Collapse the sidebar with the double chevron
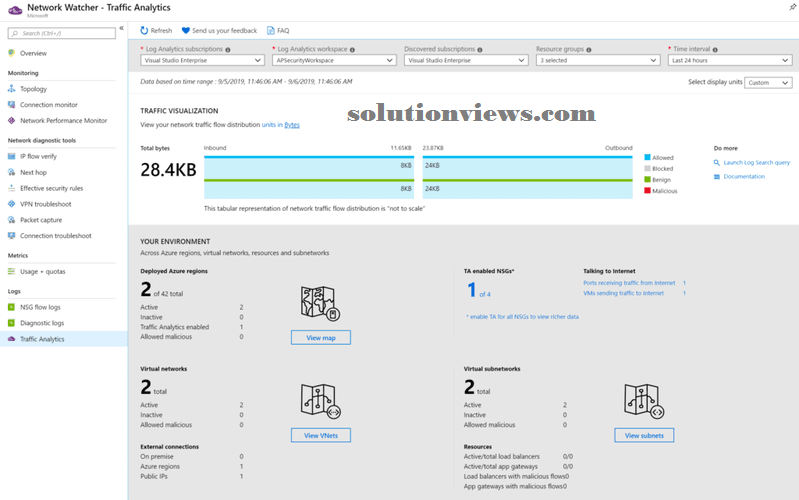Image resolution: width=799 pixels, height=500 pixels. [x=121, y=28]
